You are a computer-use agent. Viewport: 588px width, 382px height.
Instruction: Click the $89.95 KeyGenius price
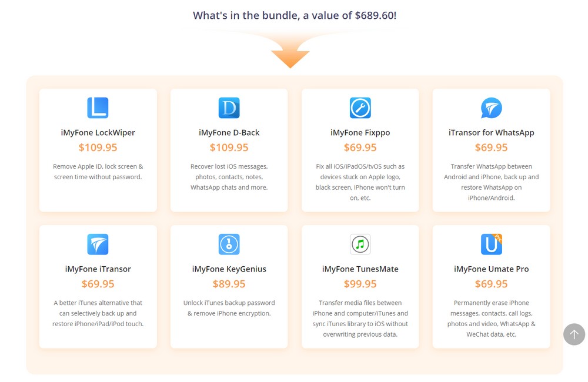(229, 284)
